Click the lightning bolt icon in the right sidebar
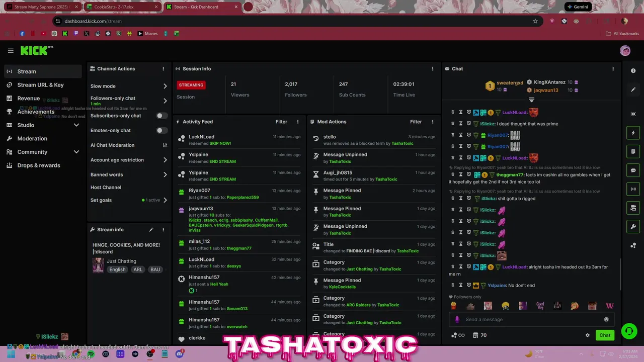This screenshot has width=644, height=362. [x=633, y=133]
